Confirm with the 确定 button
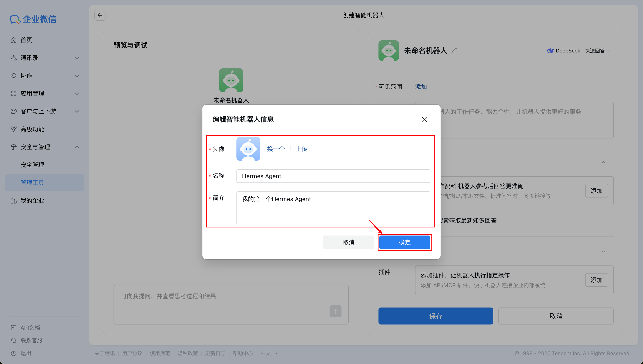643x364 pixels. 405,242
